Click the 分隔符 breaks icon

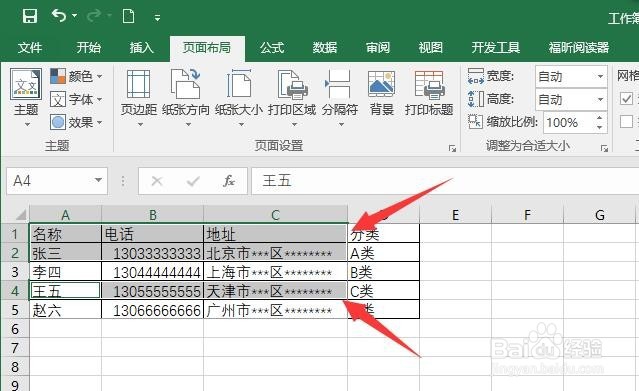click(338, 84)
